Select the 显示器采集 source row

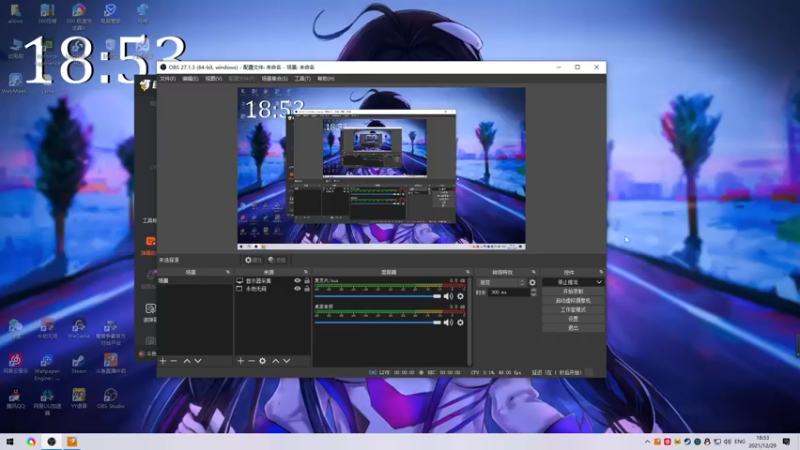coord(272,281)
